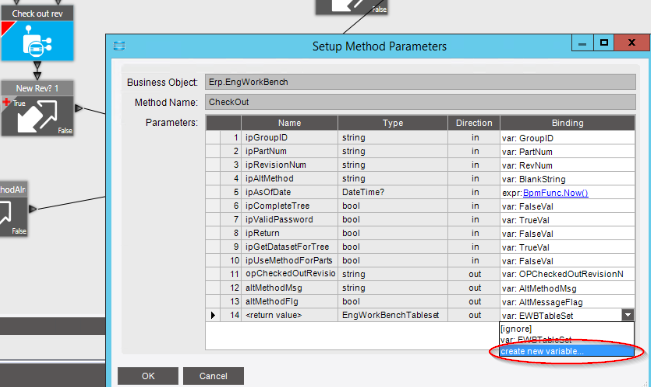Click the Business Object field

click(x=420, y=82)
